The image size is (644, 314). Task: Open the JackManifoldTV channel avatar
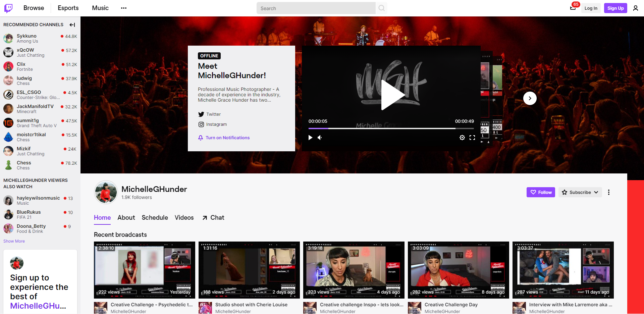[8, 109]
